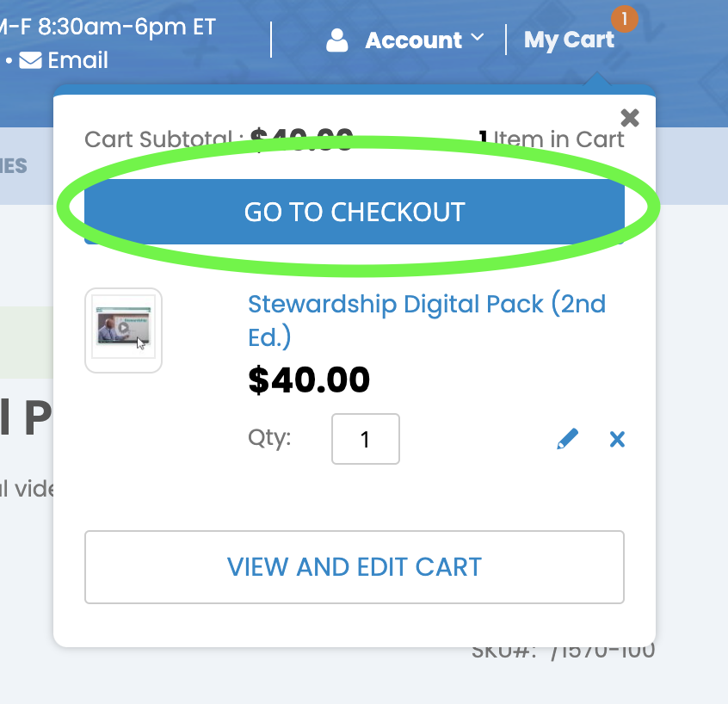The image size is (728, 704).
Task: Focus the Qty input field
Action: tap(365, 439)
